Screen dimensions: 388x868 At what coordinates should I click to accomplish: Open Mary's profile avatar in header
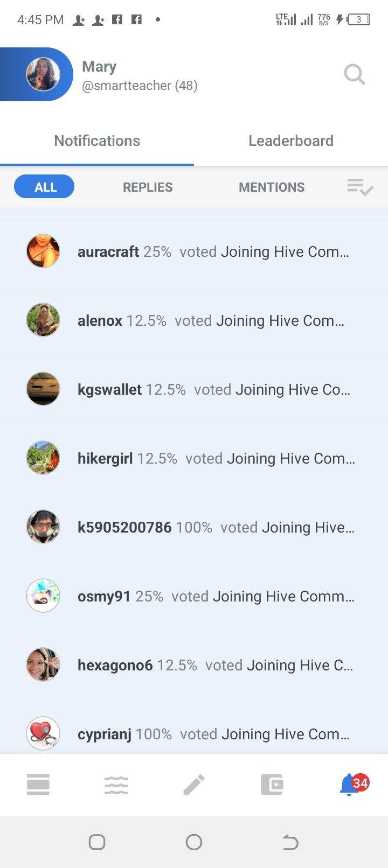point(43,74)
